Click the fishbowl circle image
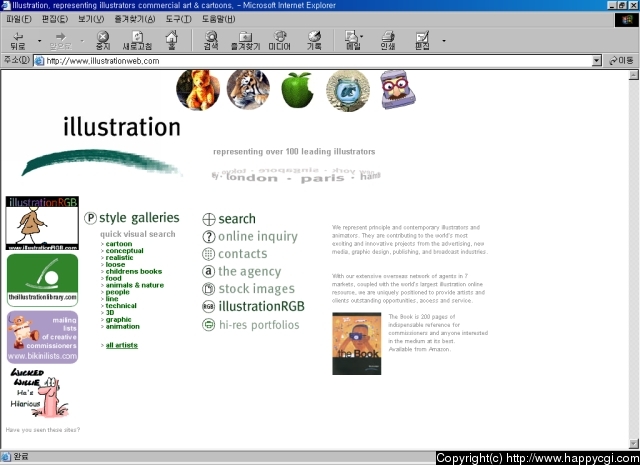640x465 pixels. click(348, 91)
